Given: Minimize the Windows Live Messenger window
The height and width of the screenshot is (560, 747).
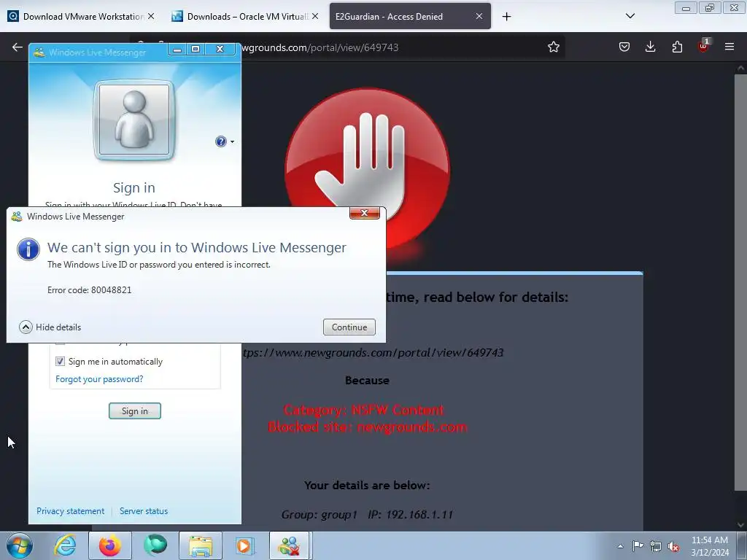Looking at the screenshot, I should point(177,49).
